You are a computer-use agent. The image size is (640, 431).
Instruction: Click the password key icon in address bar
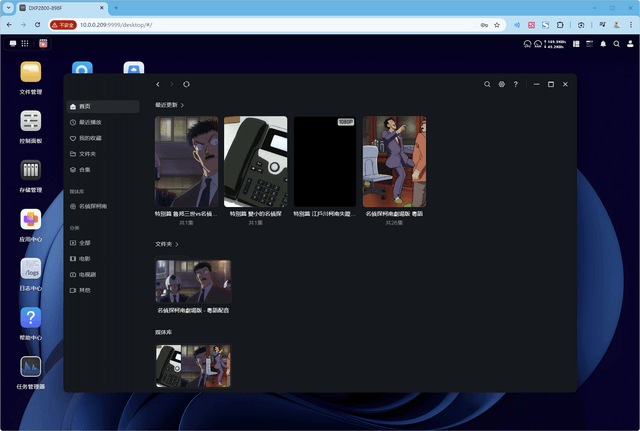[484, 25]
